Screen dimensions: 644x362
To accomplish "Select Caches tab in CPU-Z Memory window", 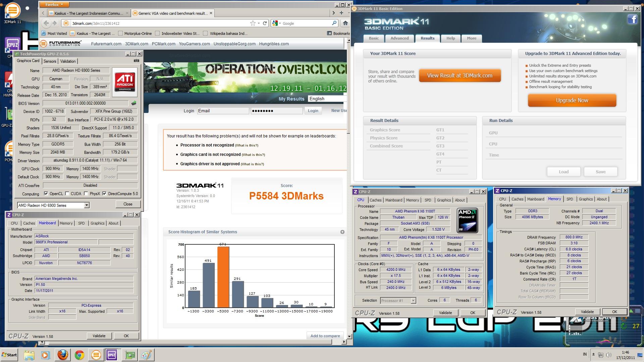I will pos(517,199).
